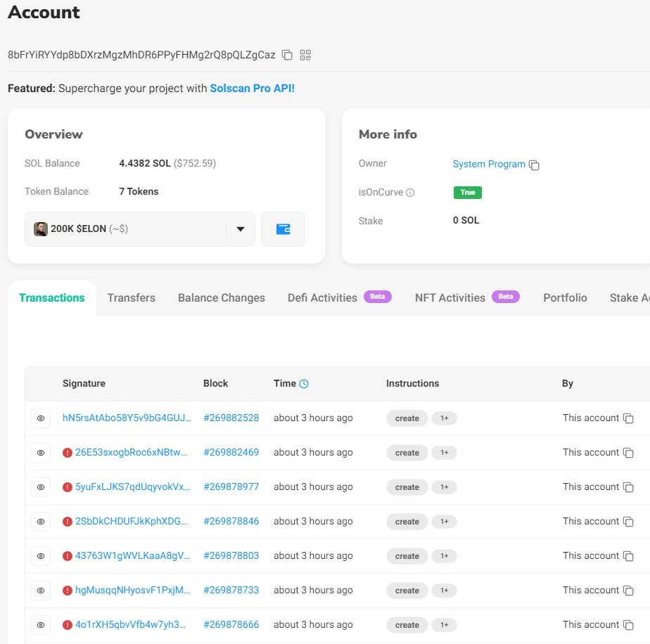Click the isOnCurve info icon
The image size is (650, 644).
[x=410, y=193]
